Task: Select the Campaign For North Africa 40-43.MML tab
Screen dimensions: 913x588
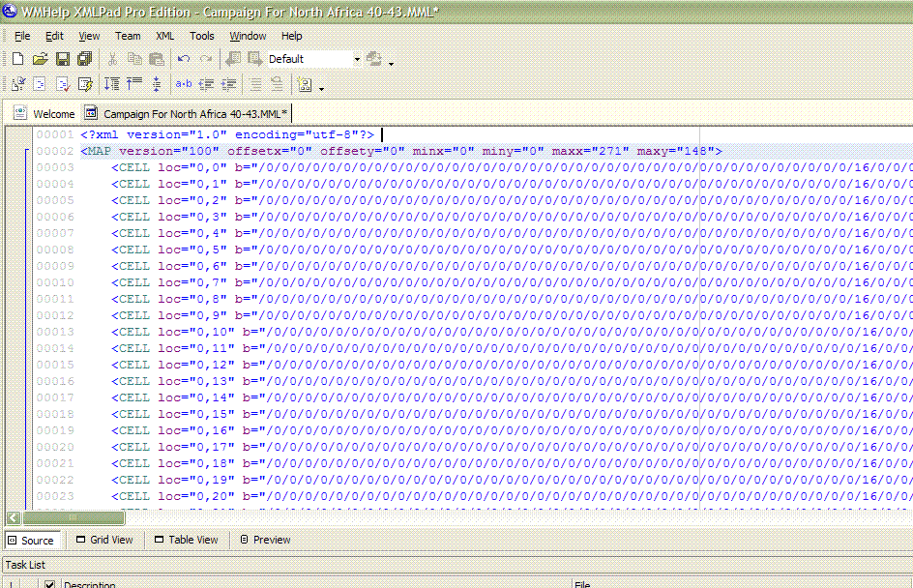Action: pos(187,113)
